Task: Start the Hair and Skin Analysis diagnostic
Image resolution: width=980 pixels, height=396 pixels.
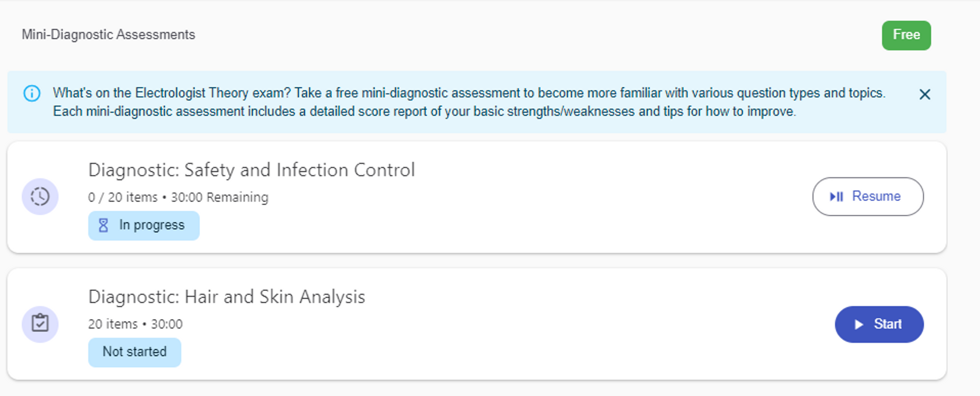Action: point(879,324)
